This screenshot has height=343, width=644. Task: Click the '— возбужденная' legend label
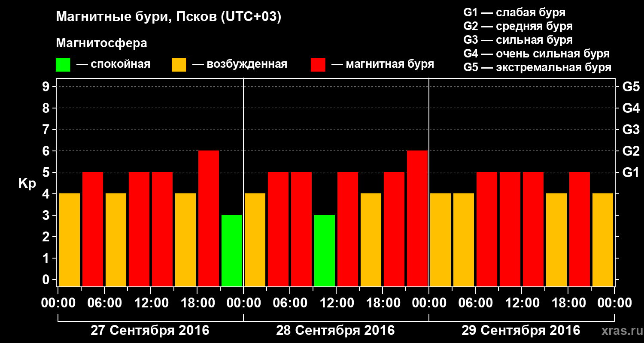point(240,64)
